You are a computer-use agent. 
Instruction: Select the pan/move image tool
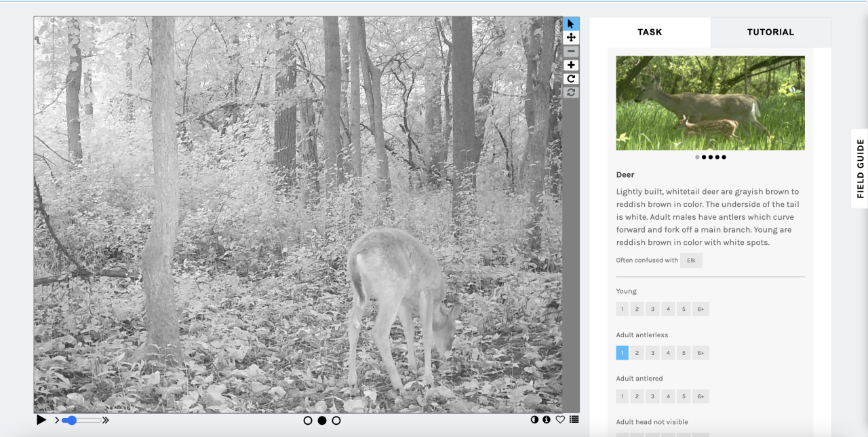coord(571,37)
